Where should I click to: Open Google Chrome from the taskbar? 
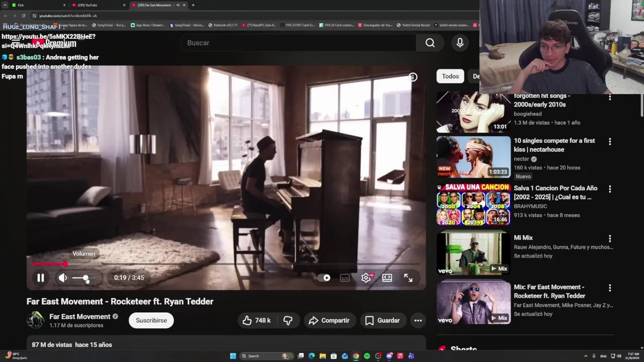356,356
